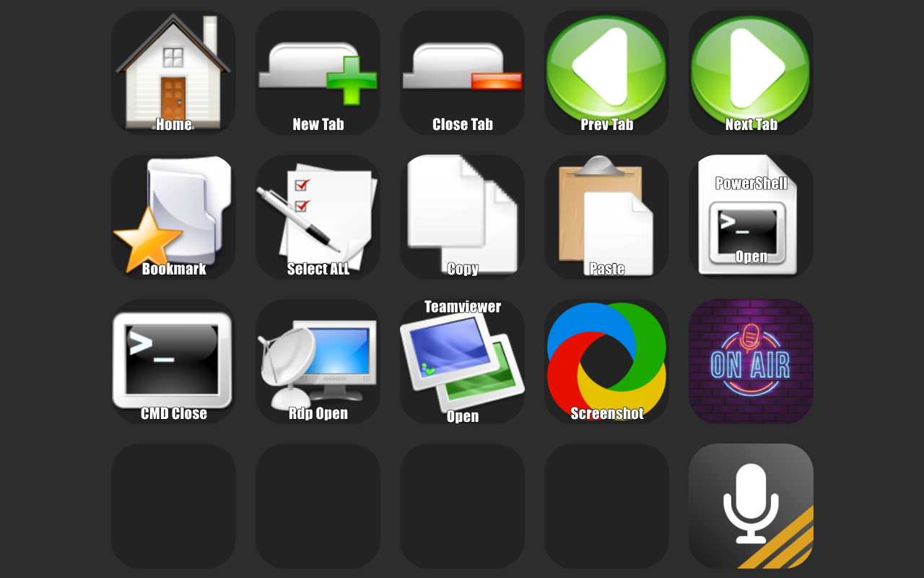The width and height of the screenshot is (924, 578).
Task: Toggle the neon ON AIR sign key
Action: pos(751,361)
